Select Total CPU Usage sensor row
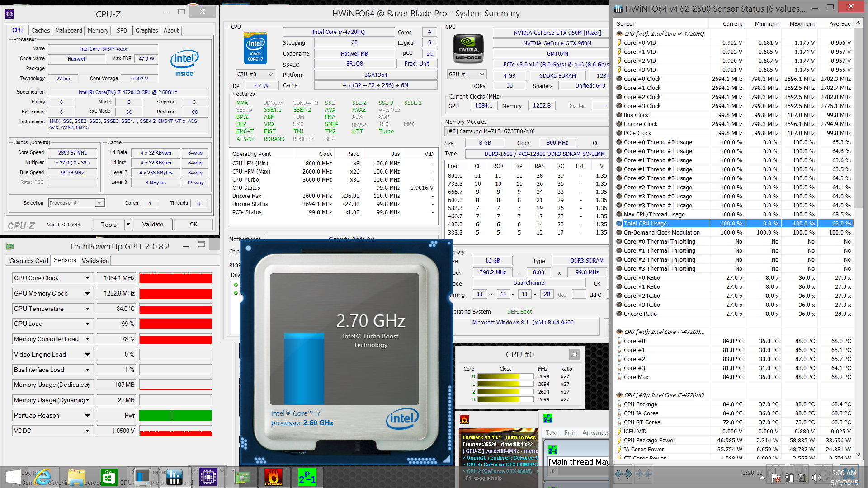This screenshot has height=488, width=868. (x=735, y=223)
